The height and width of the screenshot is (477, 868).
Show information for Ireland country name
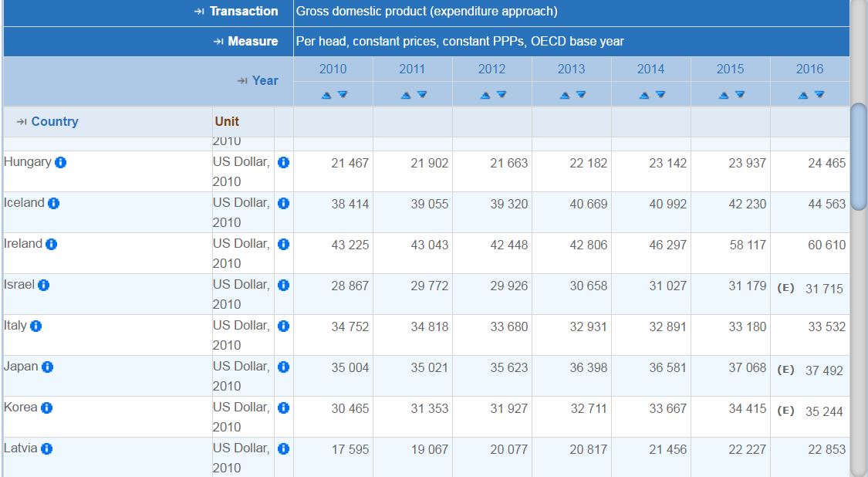52,245
